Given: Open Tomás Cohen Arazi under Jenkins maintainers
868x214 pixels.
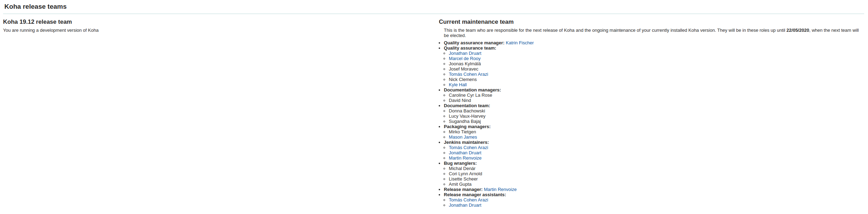Looking at the screenshot, I should coord(468,148).
